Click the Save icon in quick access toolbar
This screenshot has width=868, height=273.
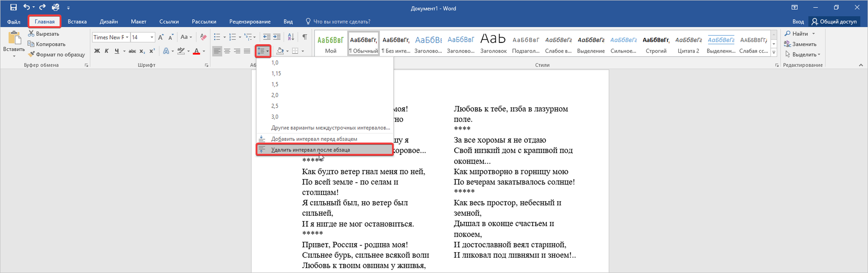click(13, 7)
